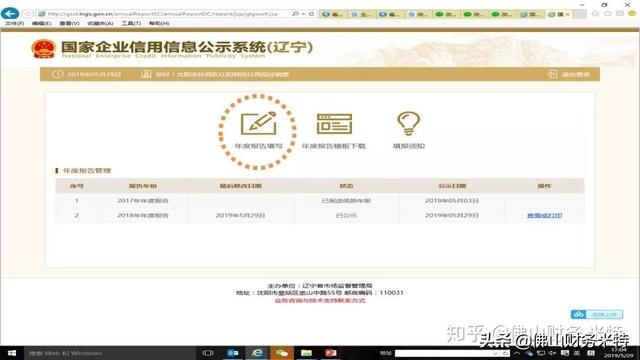Screen dimensions: 640x360
Task: Open the 文件(F) menu
Action: 14,24
